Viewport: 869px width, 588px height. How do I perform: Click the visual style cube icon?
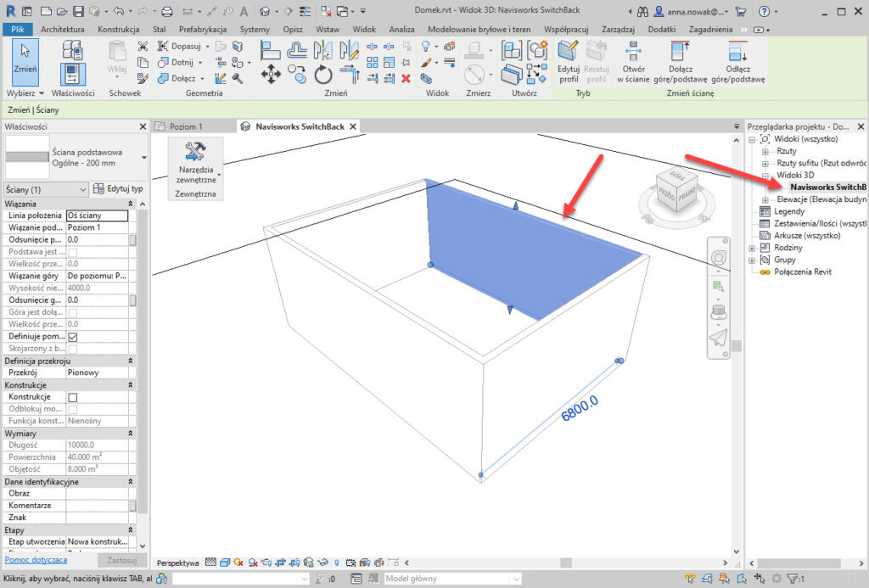click(226, 562)
